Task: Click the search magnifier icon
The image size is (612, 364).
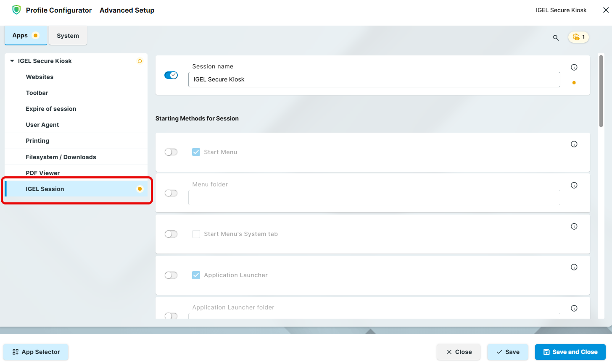Action: [x=556, y=38]
